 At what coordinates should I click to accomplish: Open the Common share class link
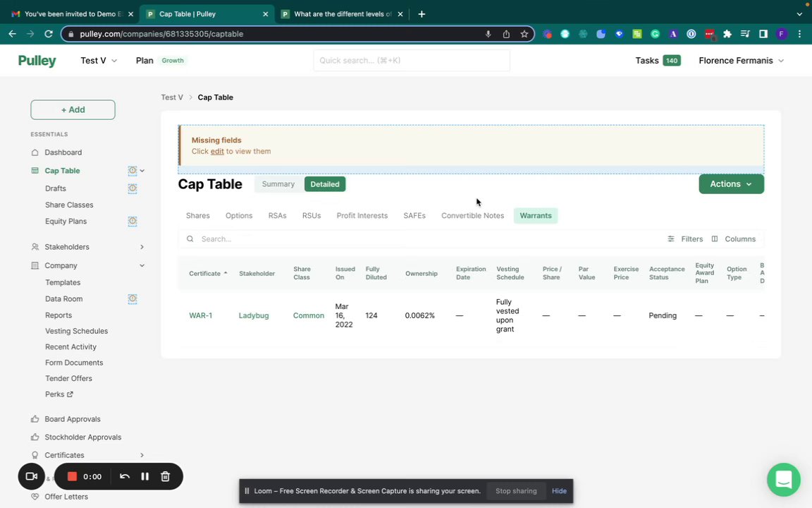(309, 315)
